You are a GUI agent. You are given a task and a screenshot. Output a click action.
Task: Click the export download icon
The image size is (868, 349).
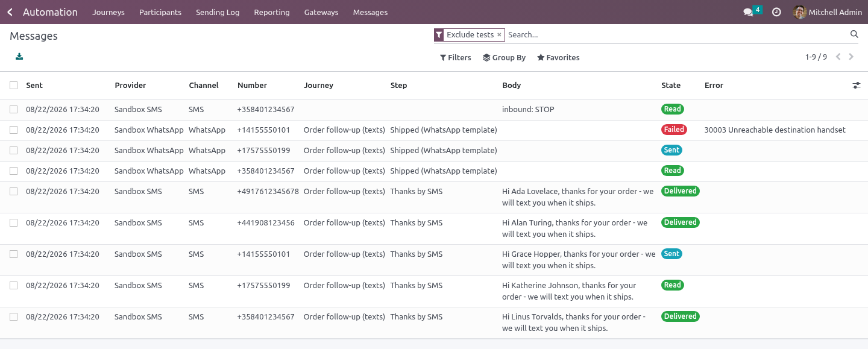click(19, 57)
